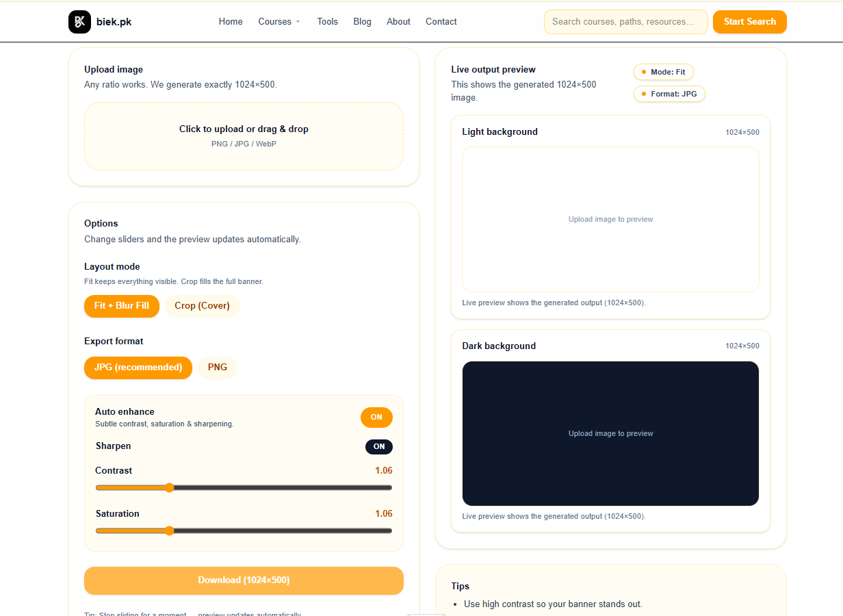Click the Saturation value 1.06
Image resolution: width=843 pixels, height=616 pixels.
click(384, 514)
